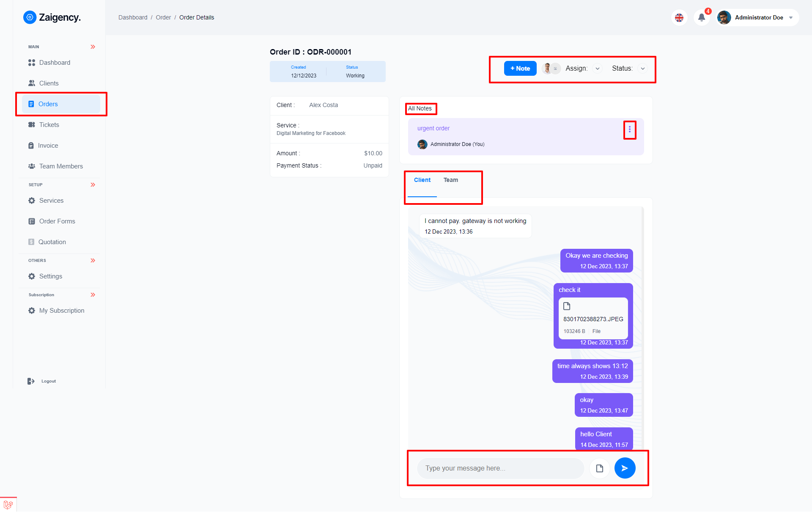
Task: Open the Services setup page
Action: tap(51, 200)
